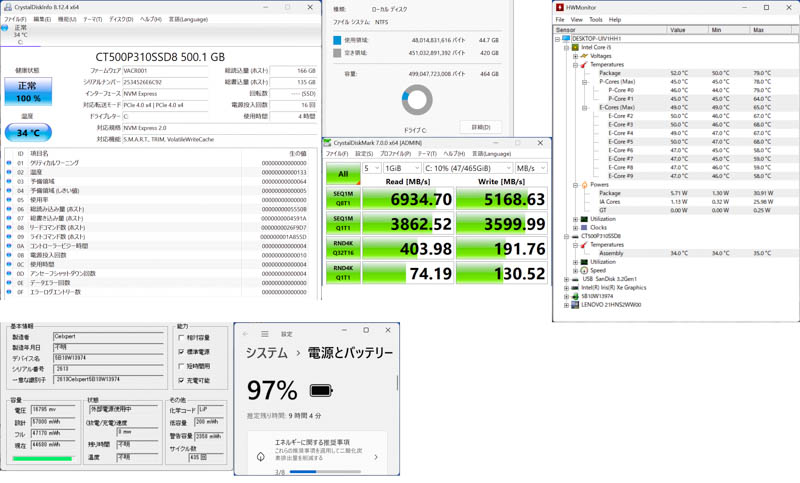Click the Settings back arrow icon

(x=246, y=334)
